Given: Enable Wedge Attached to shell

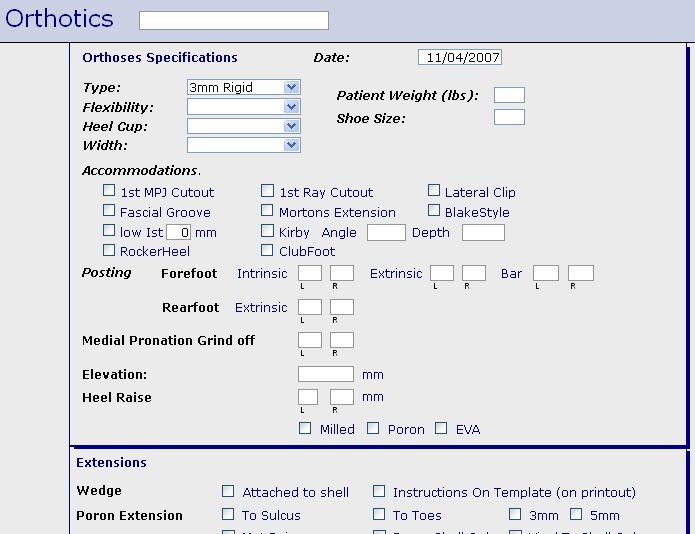Looking at the screenshot, I should 228,491.
